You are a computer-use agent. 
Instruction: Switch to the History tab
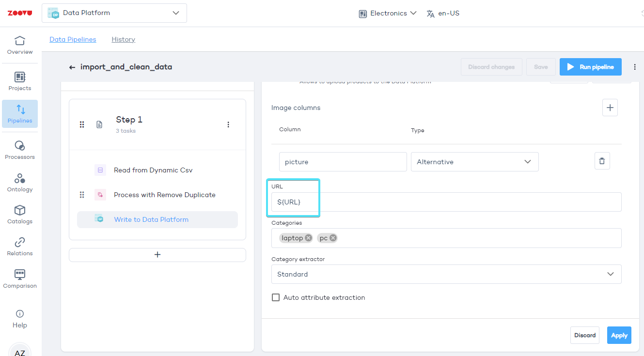click(123, 39)
